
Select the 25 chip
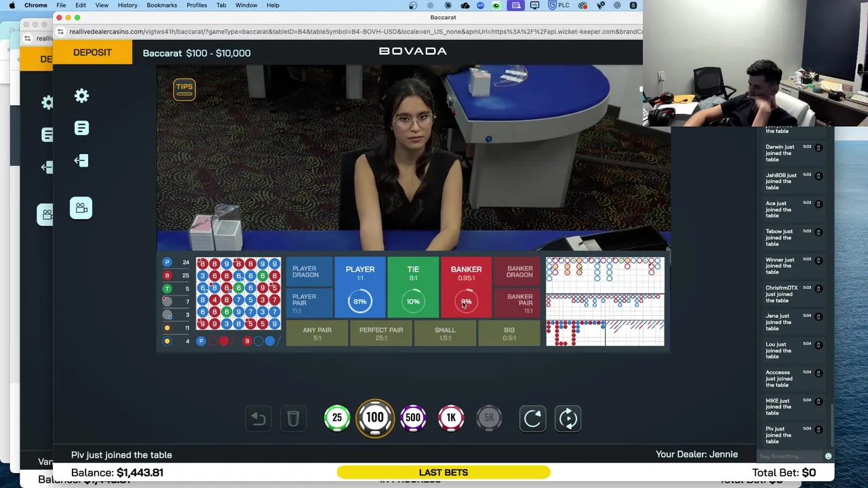(x=337, y=418)
